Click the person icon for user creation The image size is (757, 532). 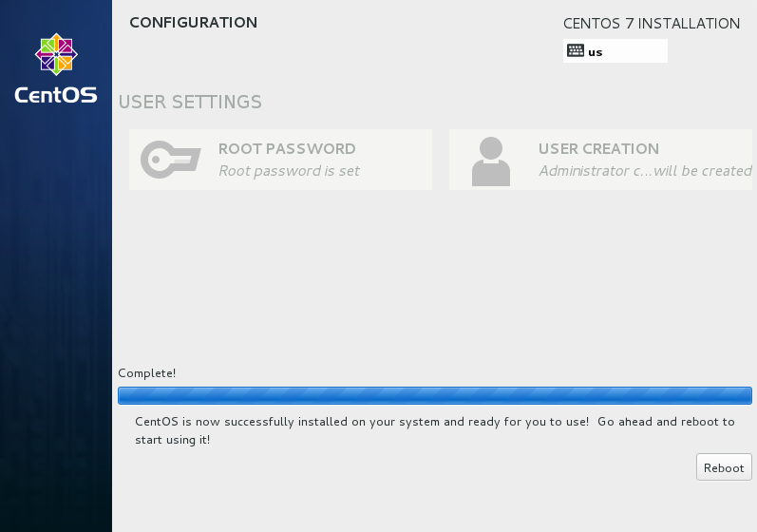click(490, 161)
